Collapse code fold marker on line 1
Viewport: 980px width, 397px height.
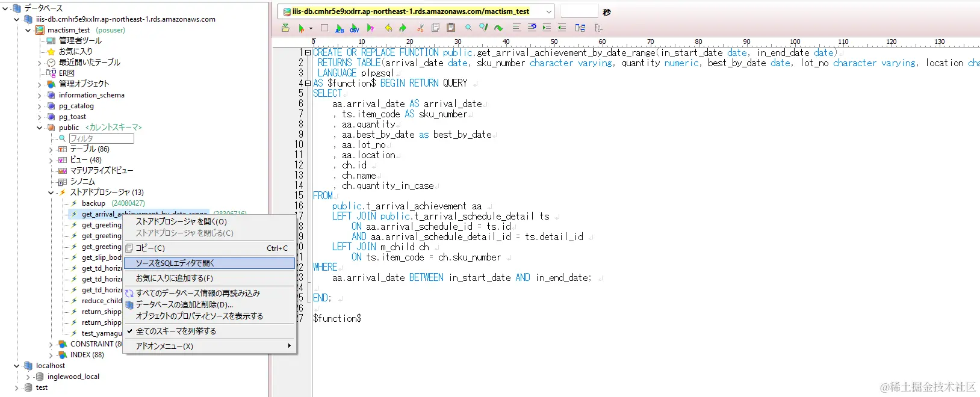[308, 52]
